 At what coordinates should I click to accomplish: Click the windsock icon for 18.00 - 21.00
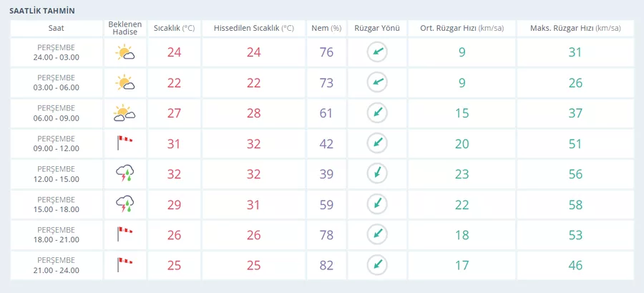[125, 235]
